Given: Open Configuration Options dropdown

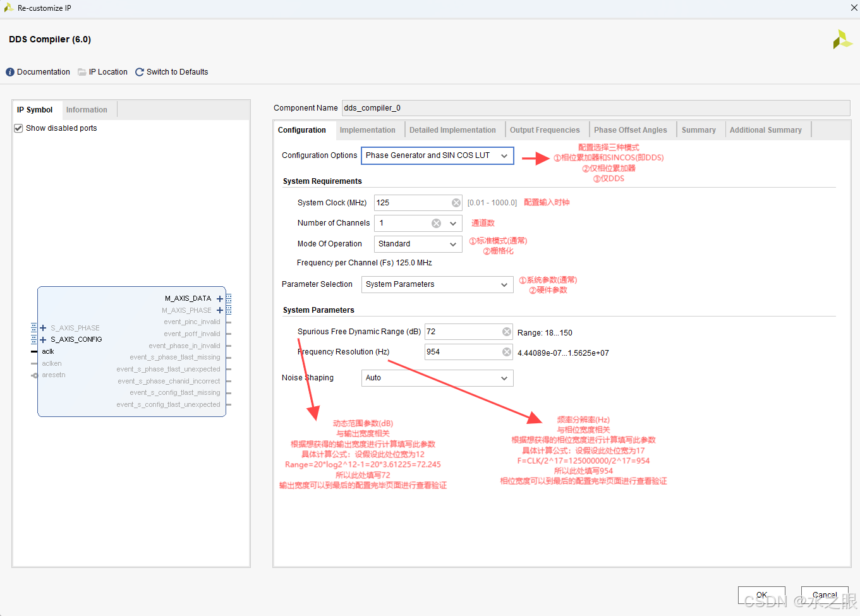Looking at the screenshot, I should 437,155.
